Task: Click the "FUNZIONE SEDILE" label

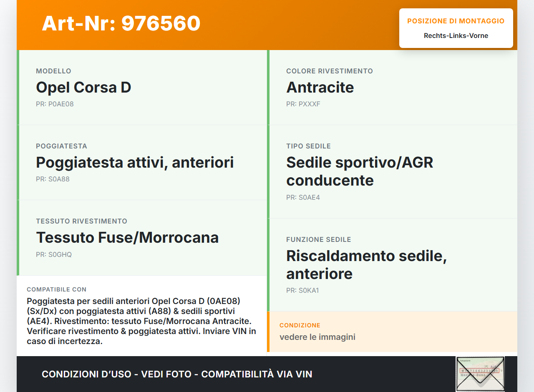Action: [x=319, y=239]
